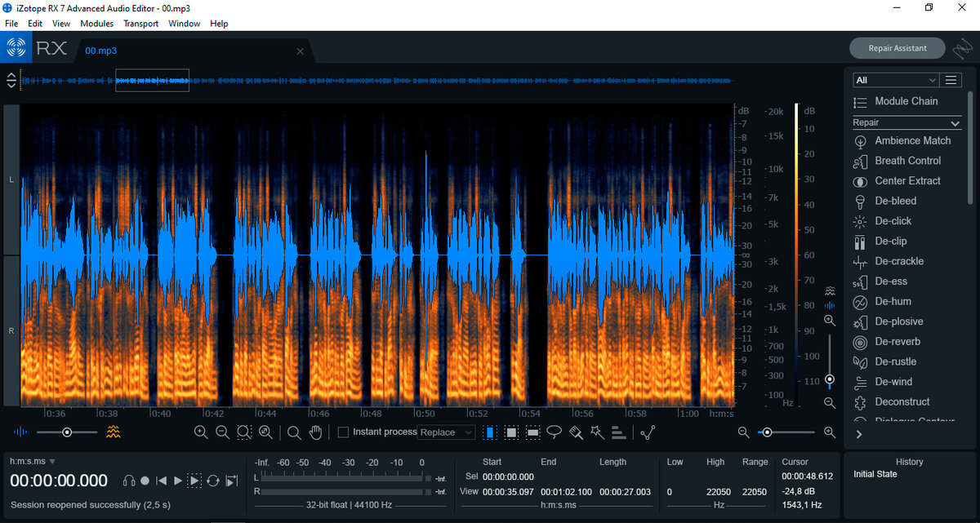Click the Repair Assistant button
980x523 pixels.
(x=898, y=48)
